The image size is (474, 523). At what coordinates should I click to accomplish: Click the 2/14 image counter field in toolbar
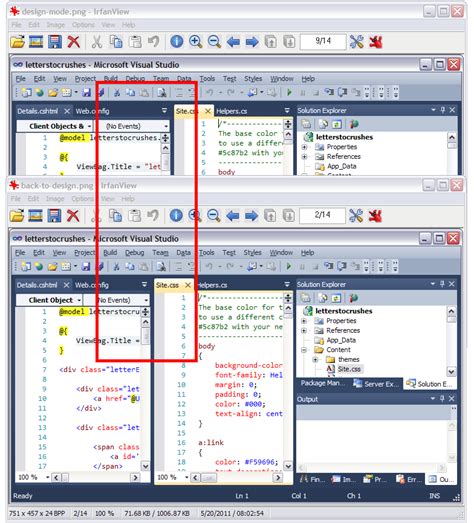[322, 215]
